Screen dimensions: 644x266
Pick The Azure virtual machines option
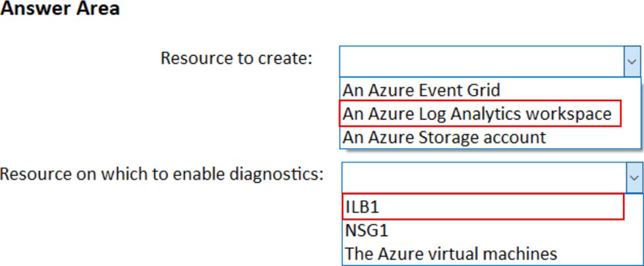coord(450,253)
